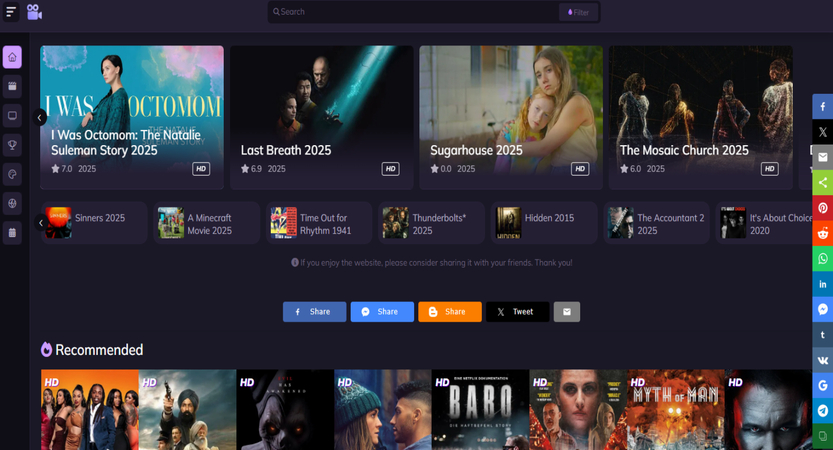The image size is (833, 450).
Task: Open Sinners 2025 item
Action: coord(94,223)
